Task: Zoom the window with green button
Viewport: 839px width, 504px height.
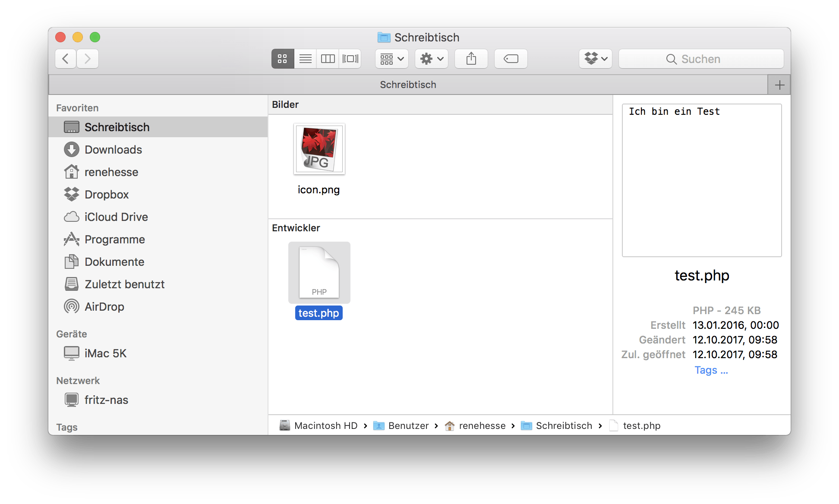Action: coord(95,37)
